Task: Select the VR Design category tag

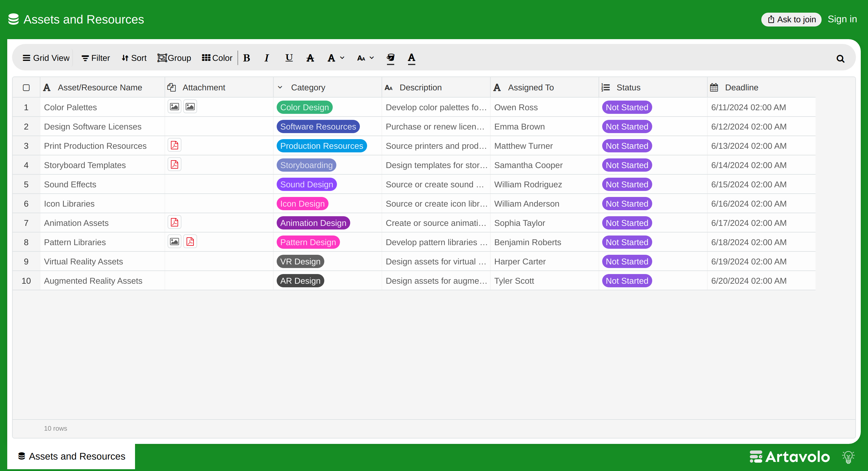Action: [x=300, y=262]
